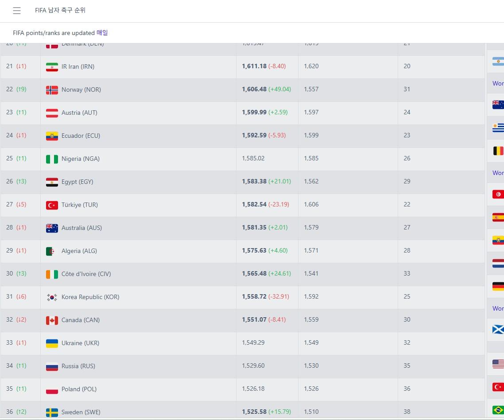
Task: Click Egypt's points change (+21.01)
Action: point(279,181)
